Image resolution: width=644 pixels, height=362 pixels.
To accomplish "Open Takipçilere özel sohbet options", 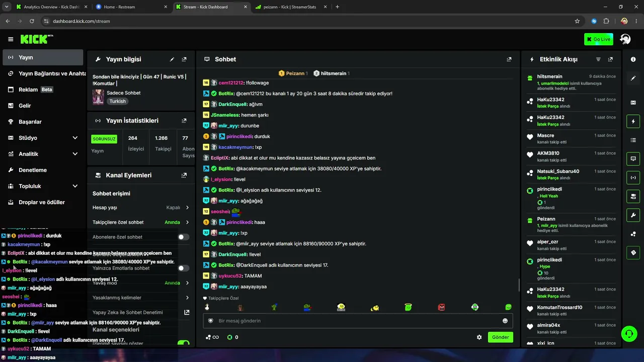I will point(141,222).
